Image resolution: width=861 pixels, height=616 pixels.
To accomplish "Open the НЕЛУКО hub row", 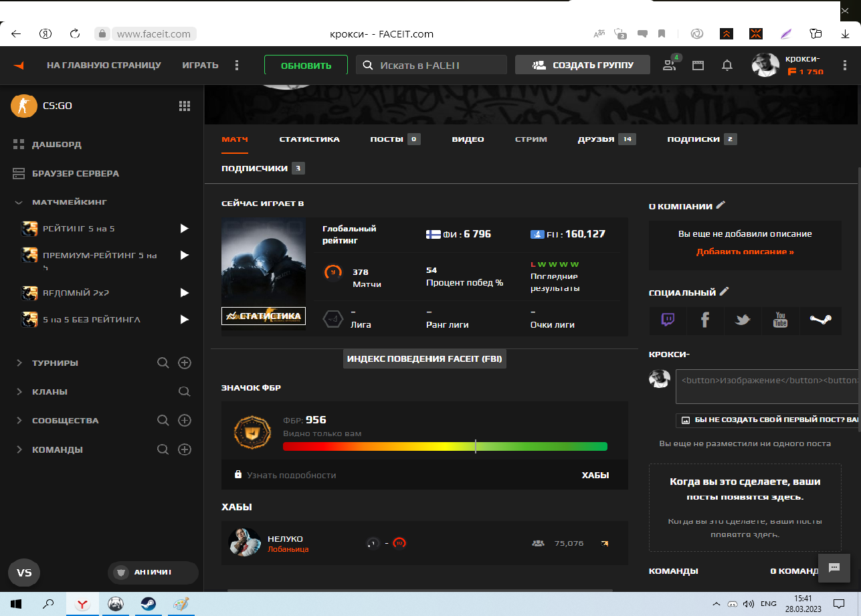I will tap(424, 542).
